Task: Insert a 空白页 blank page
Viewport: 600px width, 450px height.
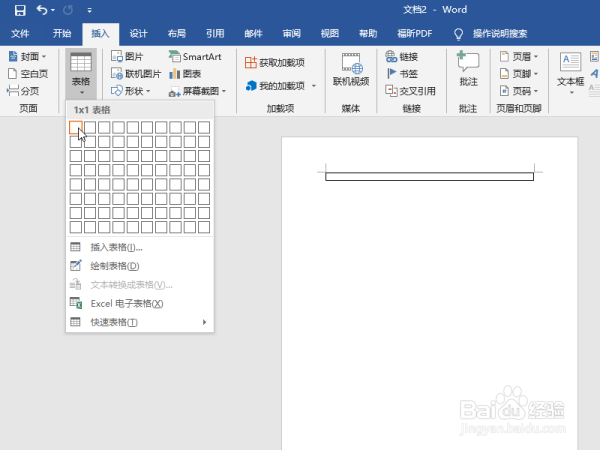Action: [x=28, y=73]
